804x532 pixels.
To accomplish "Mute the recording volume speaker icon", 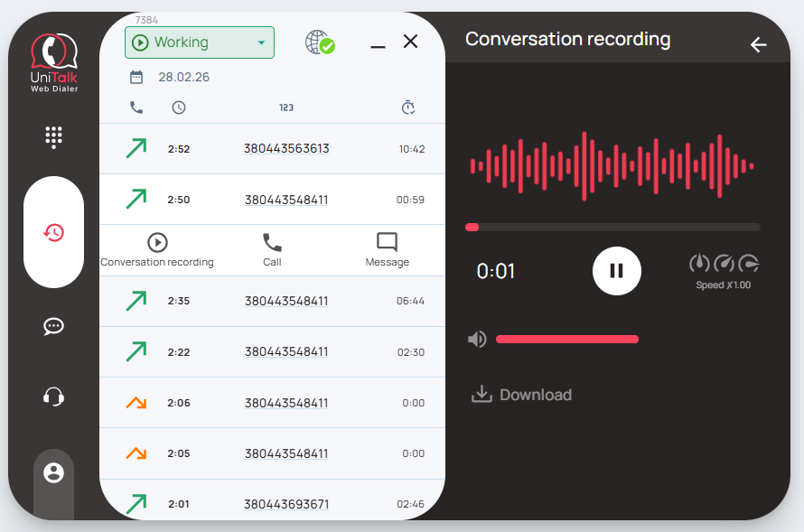I will pos(477,339).
